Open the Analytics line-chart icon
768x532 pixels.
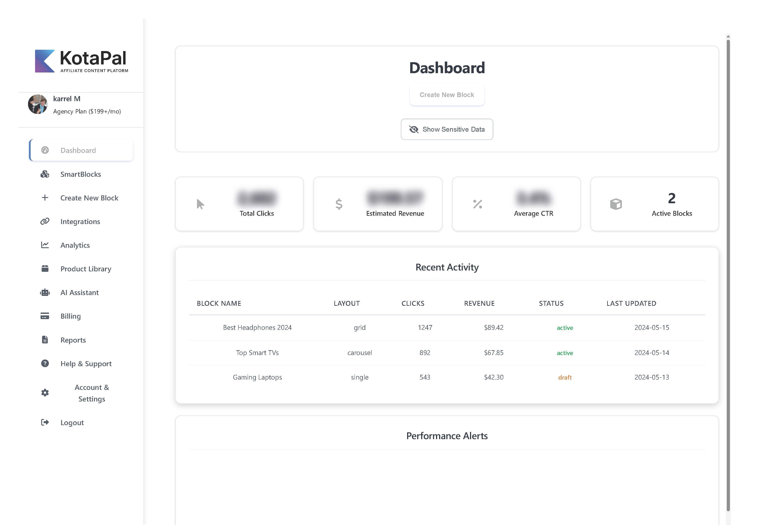tap(45, 245)
